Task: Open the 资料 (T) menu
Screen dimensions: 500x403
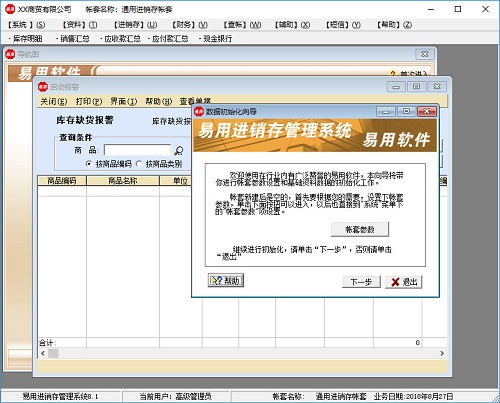Action: (x=80, y=25)
